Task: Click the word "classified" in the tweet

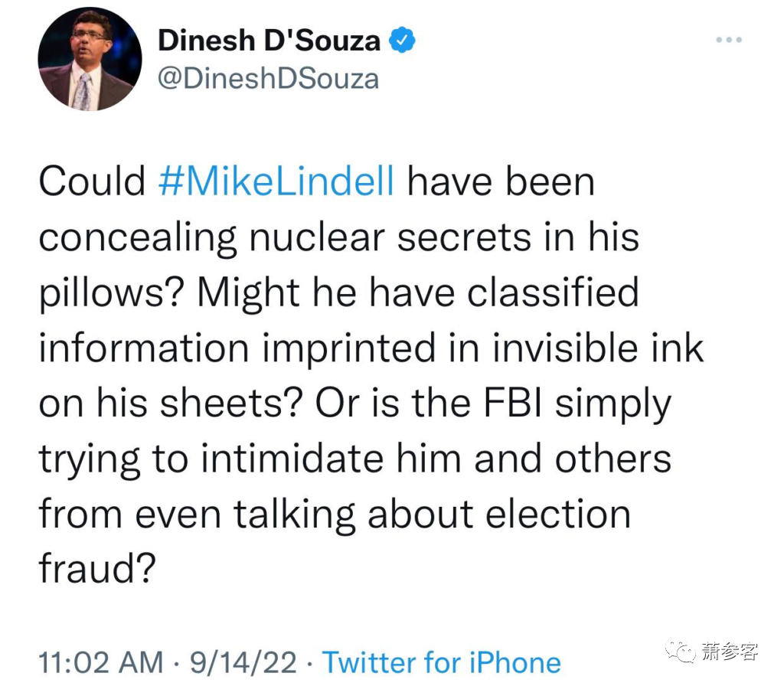Action: (x=553, y=292)
